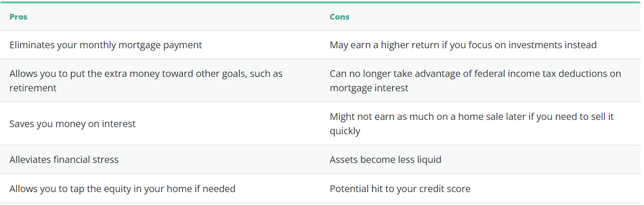Viewport: 644px width, 205px height.
Task: Click the Pros column header
Action: (19, 17)
